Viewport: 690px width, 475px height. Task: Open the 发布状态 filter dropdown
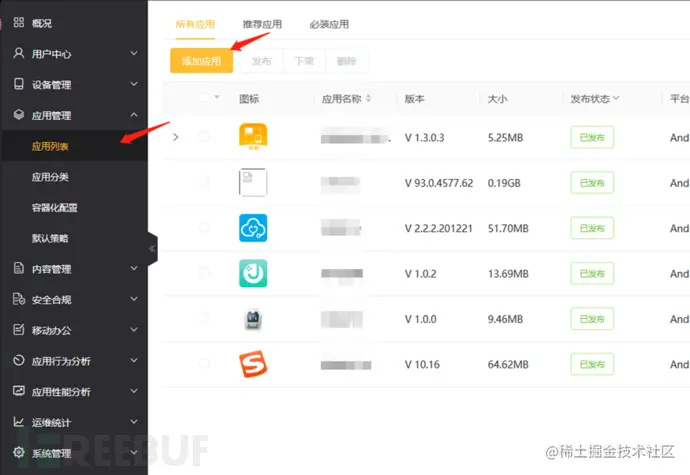[x=616, y=98]
